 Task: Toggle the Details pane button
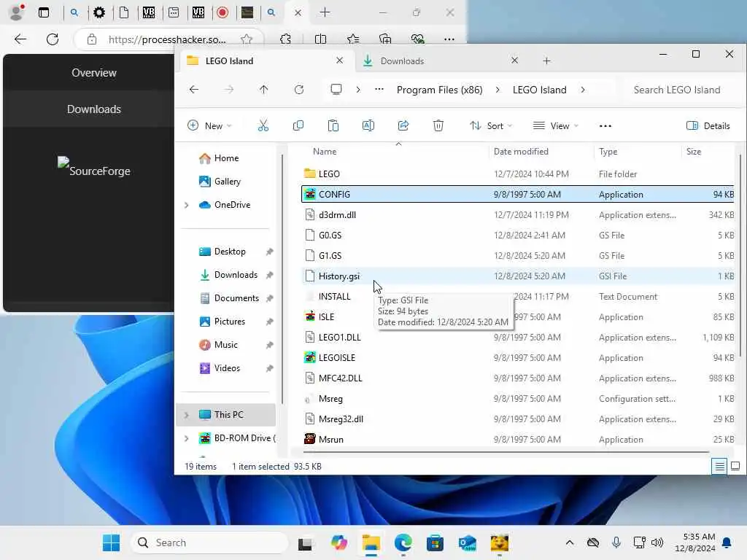tap(708, 125)
